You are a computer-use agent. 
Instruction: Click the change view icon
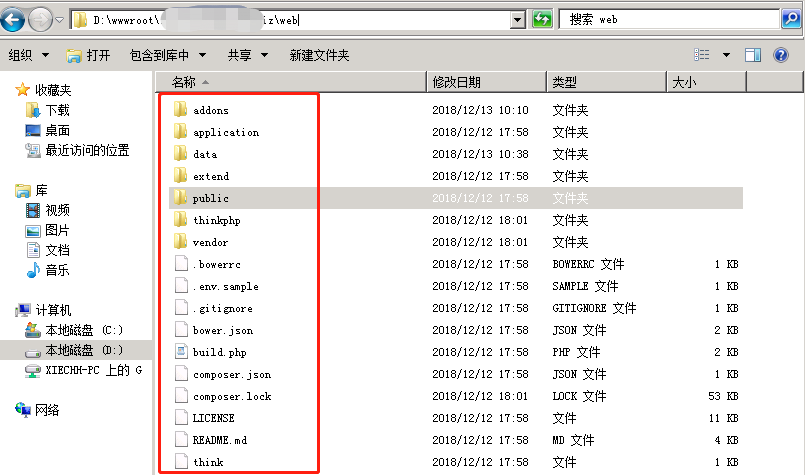[x=702, y=55]
